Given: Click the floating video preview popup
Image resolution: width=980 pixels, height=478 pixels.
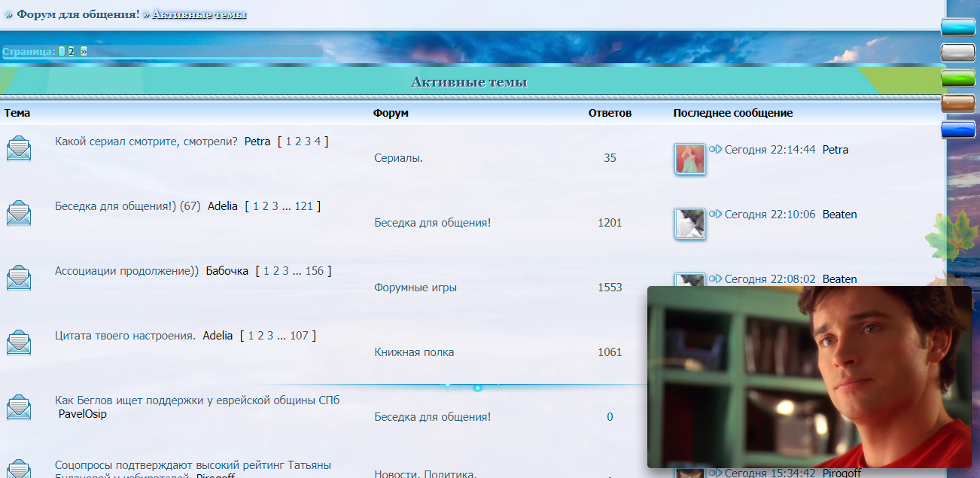Looking at the screenshot, I should point(809,376).
